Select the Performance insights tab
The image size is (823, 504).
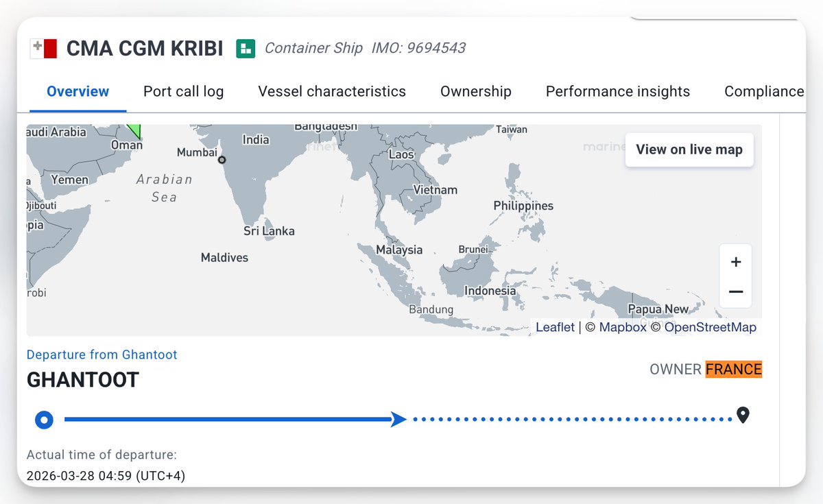pyautogui.click(x=618, y=91)
